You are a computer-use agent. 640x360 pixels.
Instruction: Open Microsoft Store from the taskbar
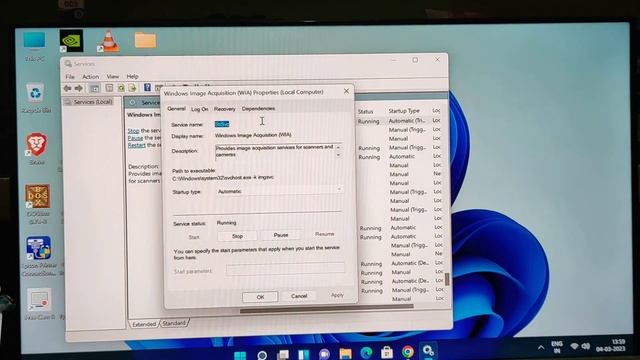pos(387,352)
